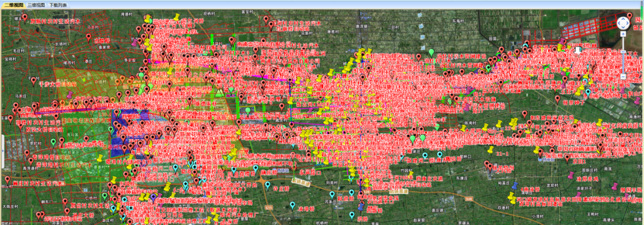Select the blue pushpin for 四新桥
This screenshot has height=225, width=644.
(361, 207)
